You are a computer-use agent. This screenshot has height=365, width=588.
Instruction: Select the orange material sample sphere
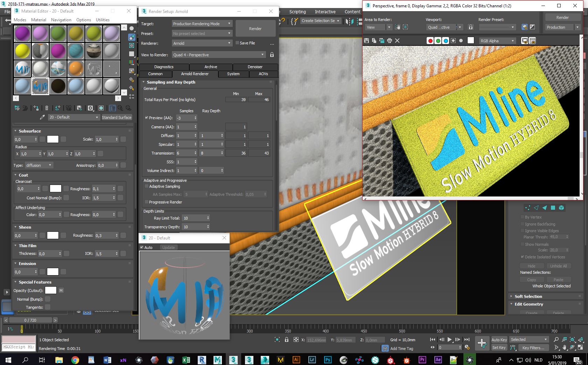click(76, 69)
